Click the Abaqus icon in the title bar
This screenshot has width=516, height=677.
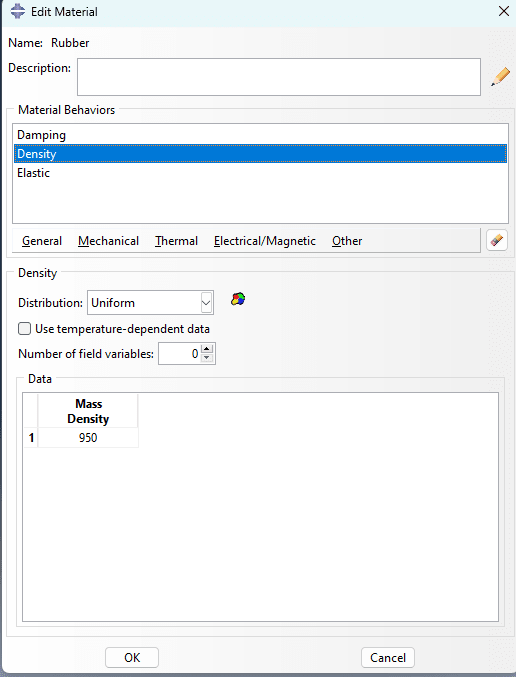[18, 11]
